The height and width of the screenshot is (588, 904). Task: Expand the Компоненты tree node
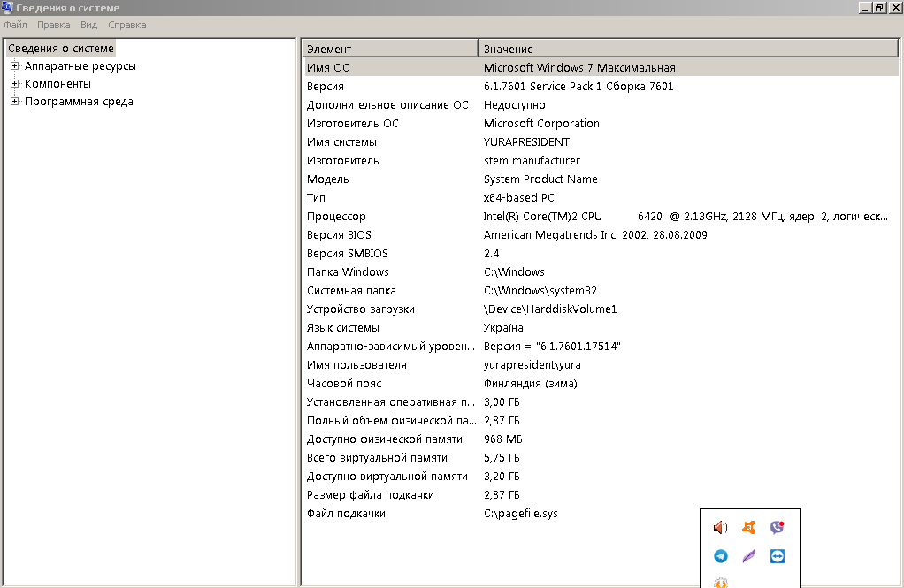point(14,84)
